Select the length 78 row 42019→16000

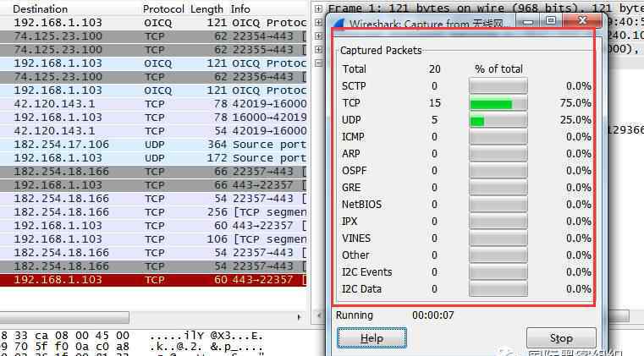pos(153,104)
